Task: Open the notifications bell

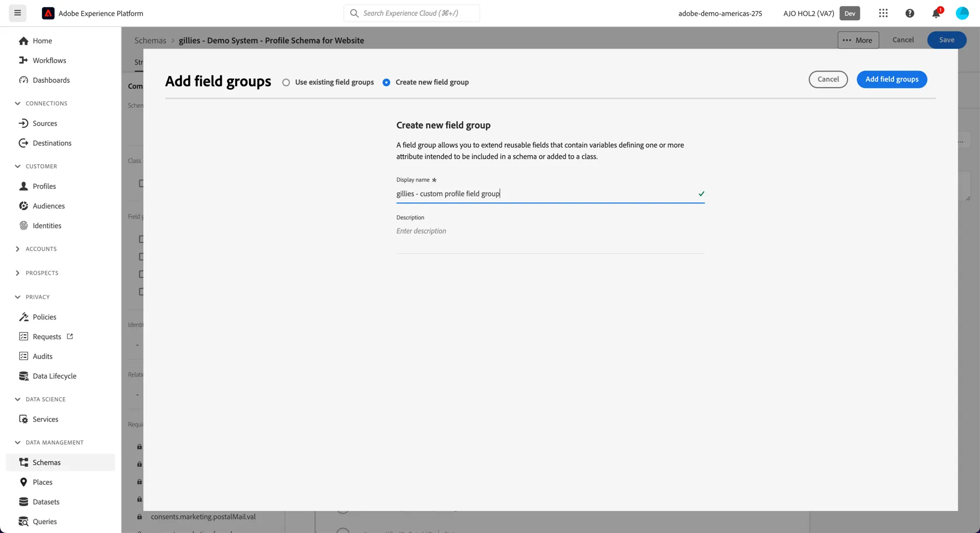Action: tap(936, 13)
